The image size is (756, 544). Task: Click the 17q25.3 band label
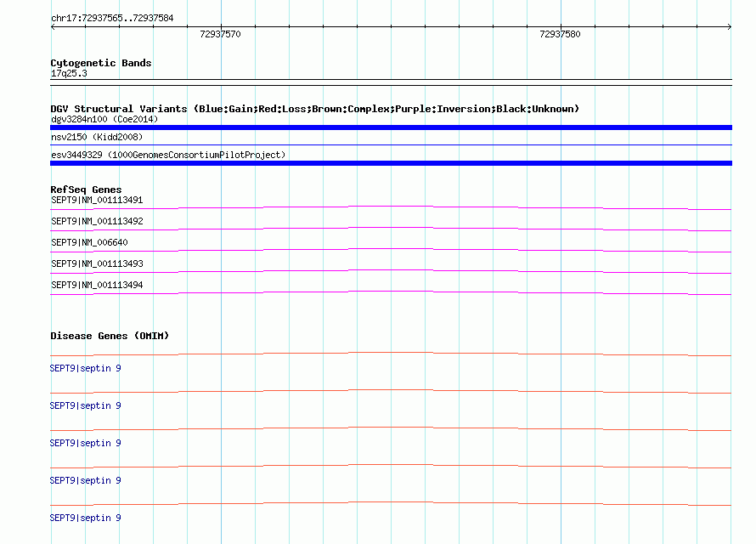(69, 73)
